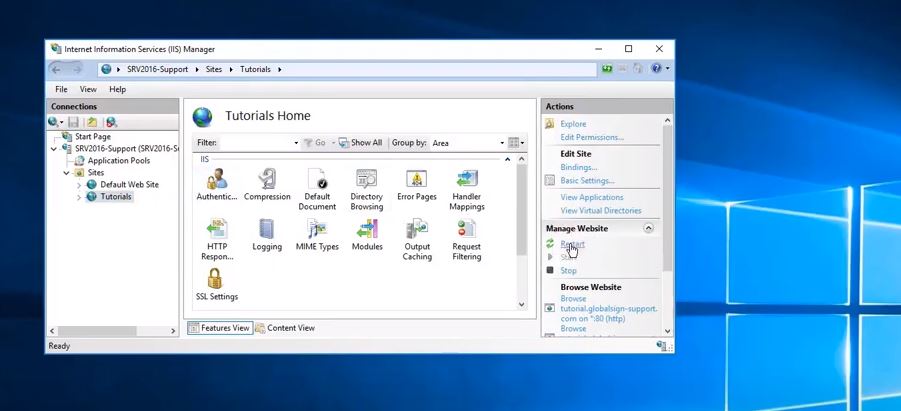The height and width of the screenshot is (411, 901).
Task: Click the view mode icon beside Group by
Action: [516, 143]
